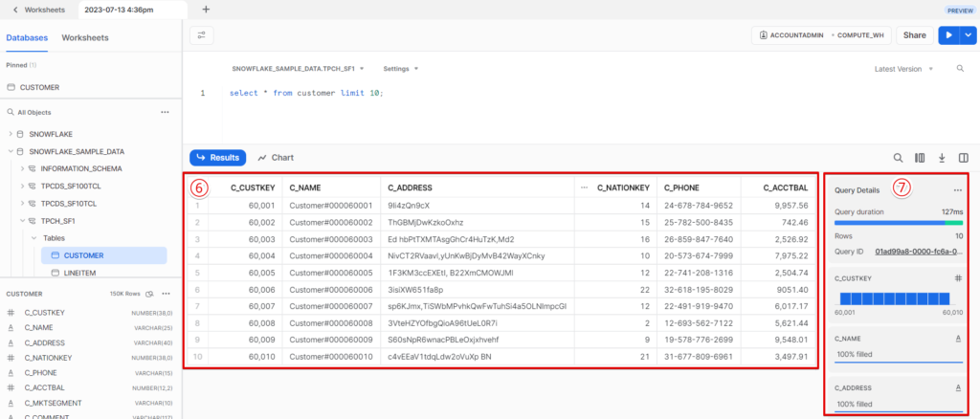This screenshot has height=419, width=980.
Task: Open the filters icon above editor
Action: [x=202, y=35]
